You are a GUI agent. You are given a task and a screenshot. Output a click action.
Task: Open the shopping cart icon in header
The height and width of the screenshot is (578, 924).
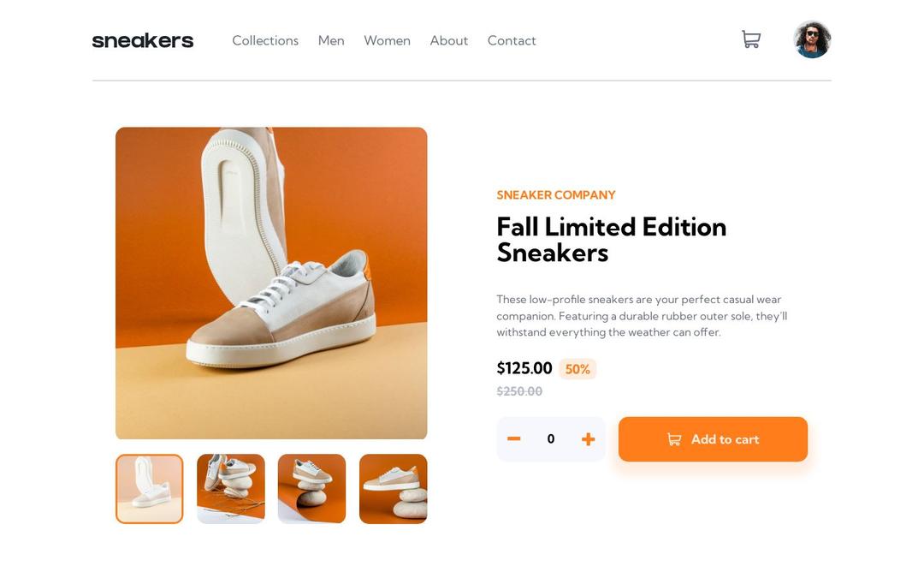coord(751,39)
